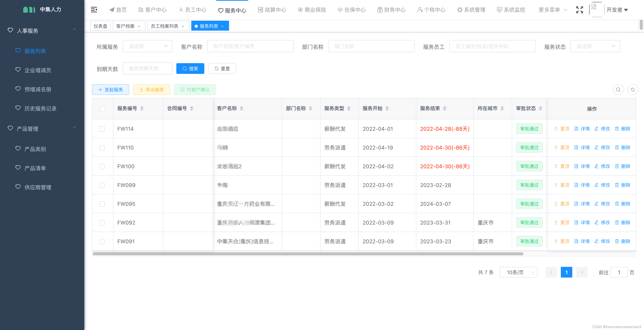Click 删除 for row FW099
Screen dimensions: 644x330
coord(623,185)
